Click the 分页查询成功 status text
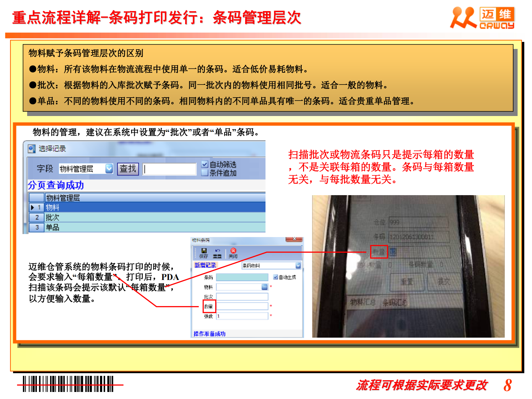This screenshot has width=532, height=399. tap(56, 185)
